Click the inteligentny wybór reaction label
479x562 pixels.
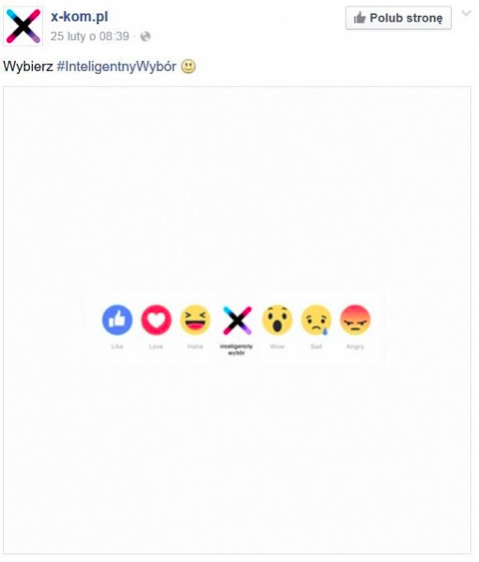click(x=236, y=349)
